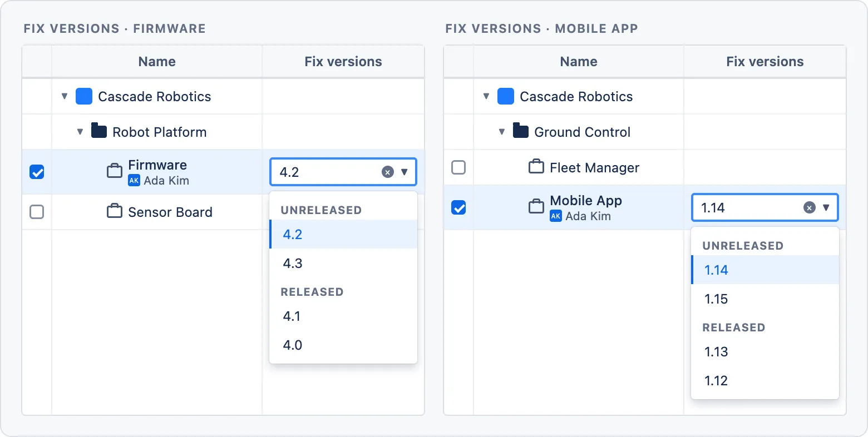The height and width of the screenshot is (437, 868).
Task: Check the Sensor Board row checkbox
Action: click(37, 212)
